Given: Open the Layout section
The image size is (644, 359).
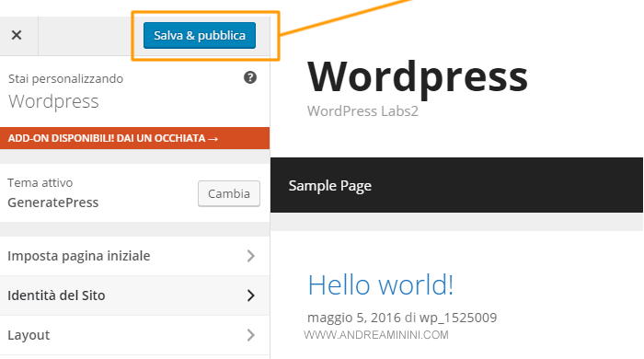Looking at the screenshot, I should point(134,335).
